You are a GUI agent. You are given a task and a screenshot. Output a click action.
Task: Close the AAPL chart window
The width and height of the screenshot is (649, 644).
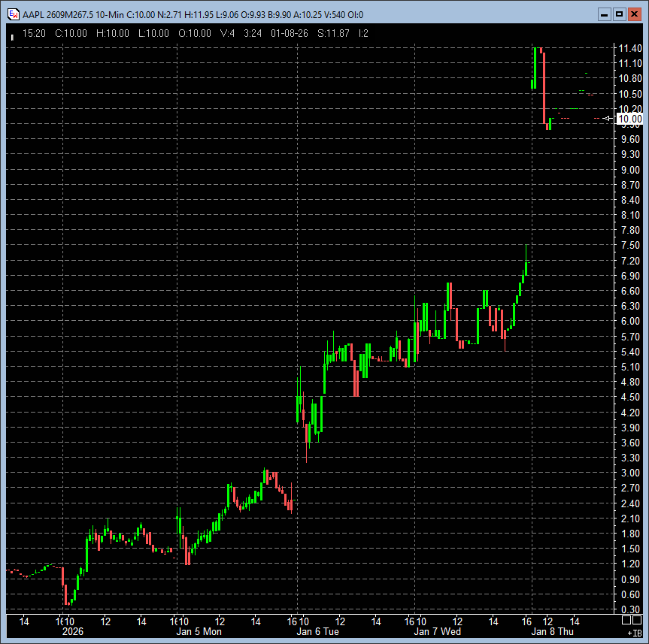point(634,14)
